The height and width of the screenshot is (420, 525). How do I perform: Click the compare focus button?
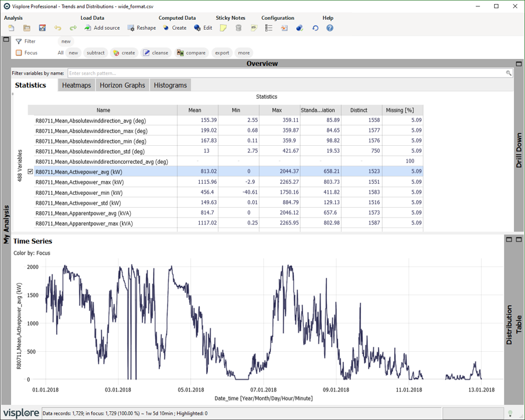pos(191,53)
